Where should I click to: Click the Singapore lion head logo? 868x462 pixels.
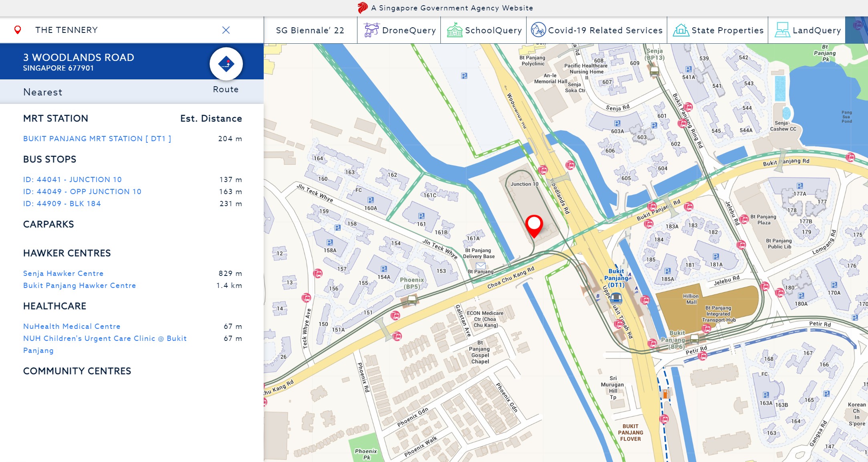[x=363, y=8]
